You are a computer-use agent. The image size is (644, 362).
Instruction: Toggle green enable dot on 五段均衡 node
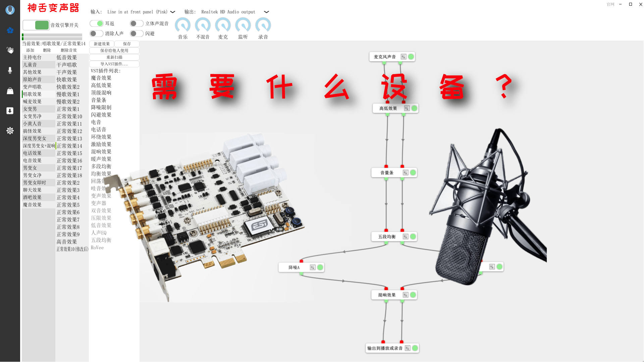tap(413, 237)
